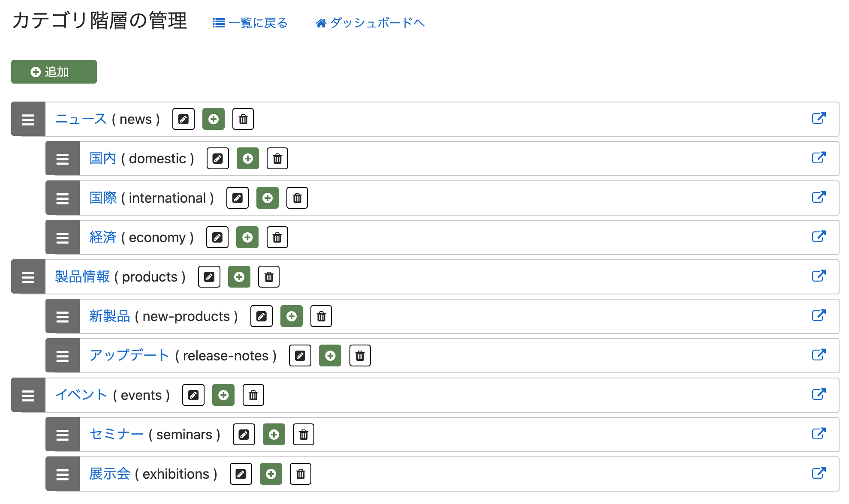Screen dimensions: 849x504
Task: Add a subcategory under アップデート (release-notes)
Action: [x=330, y=356]
